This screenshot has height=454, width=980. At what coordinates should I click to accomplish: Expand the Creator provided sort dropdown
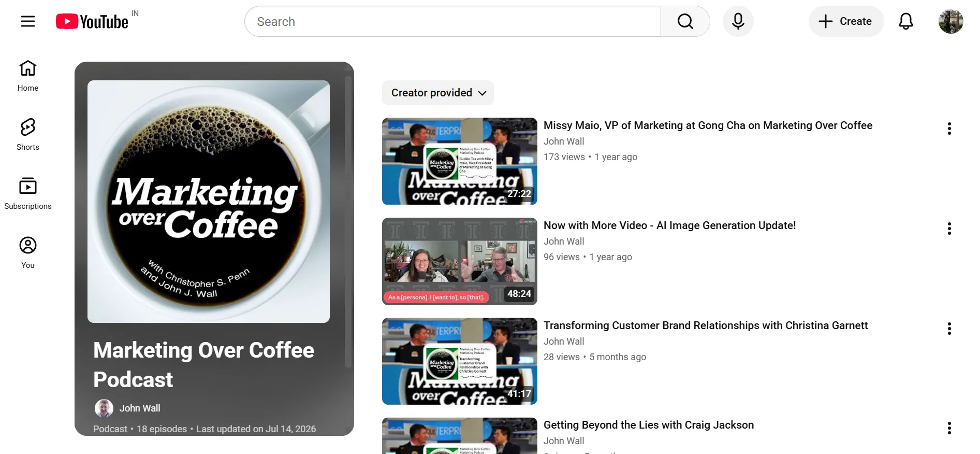coord(438,93)
